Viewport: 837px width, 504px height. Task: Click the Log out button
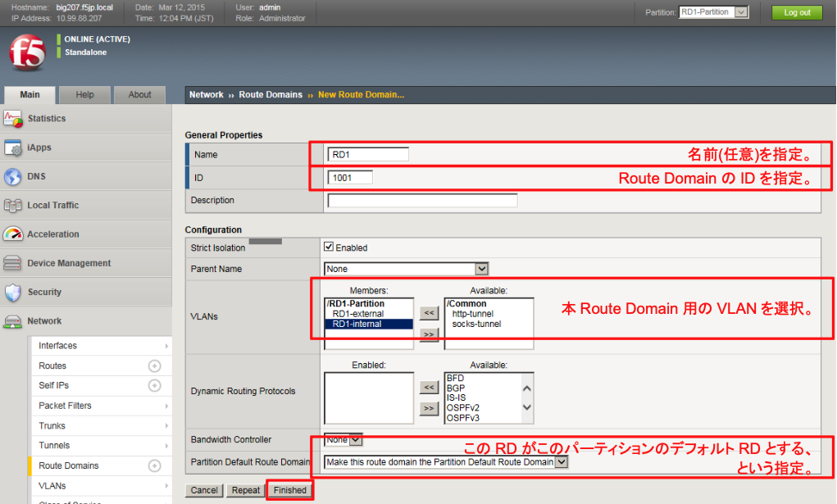(797, 12)
